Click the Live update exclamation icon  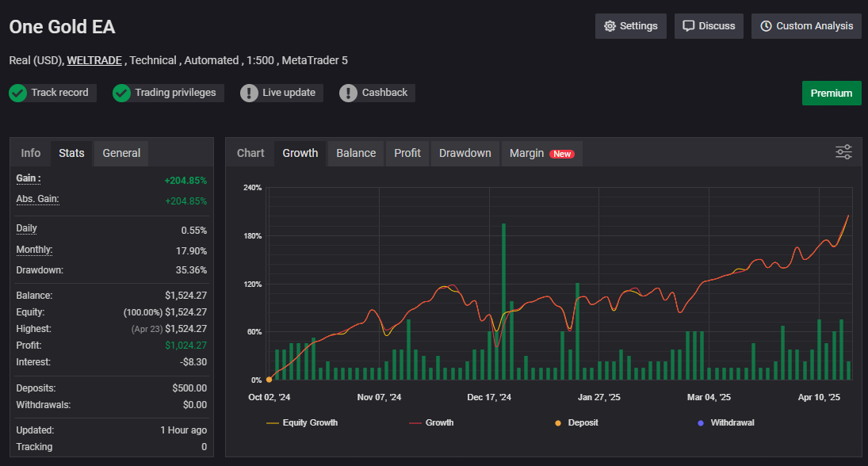(x=250, y=93)
